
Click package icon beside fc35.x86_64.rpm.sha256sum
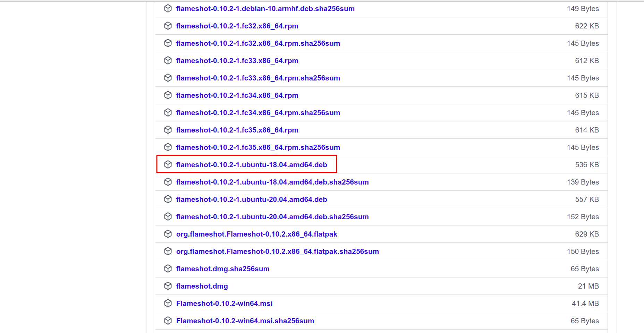point(168,147)
